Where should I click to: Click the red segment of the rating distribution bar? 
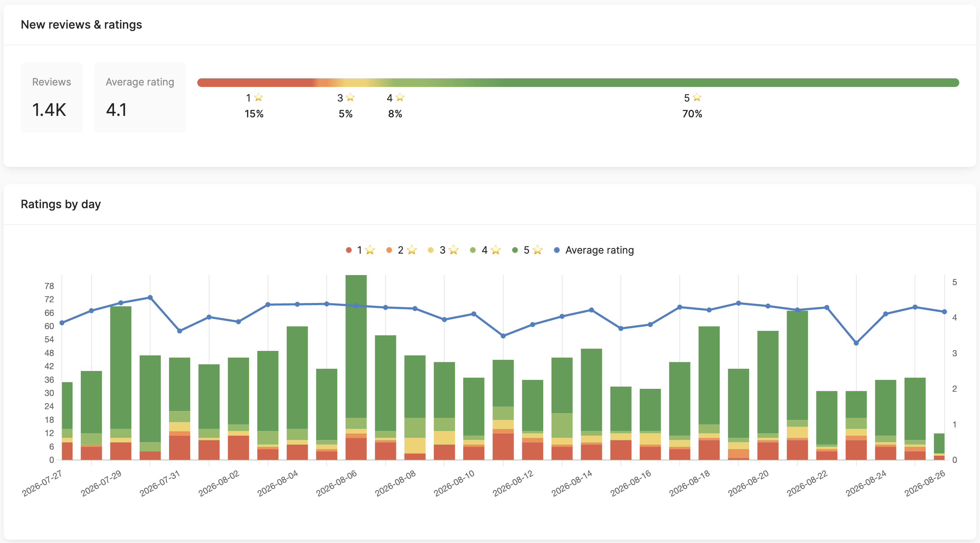[x=255, y=83]
